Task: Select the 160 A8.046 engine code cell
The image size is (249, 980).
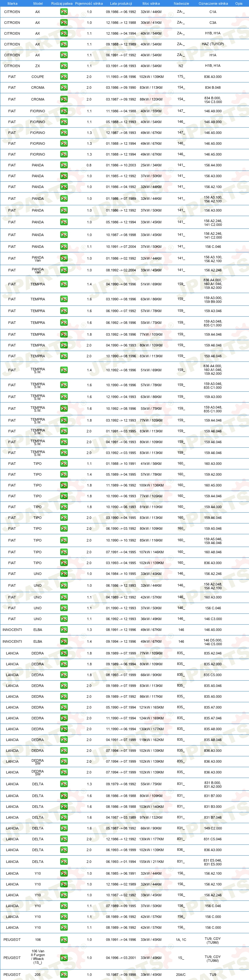Action: (x=212, y=552)
